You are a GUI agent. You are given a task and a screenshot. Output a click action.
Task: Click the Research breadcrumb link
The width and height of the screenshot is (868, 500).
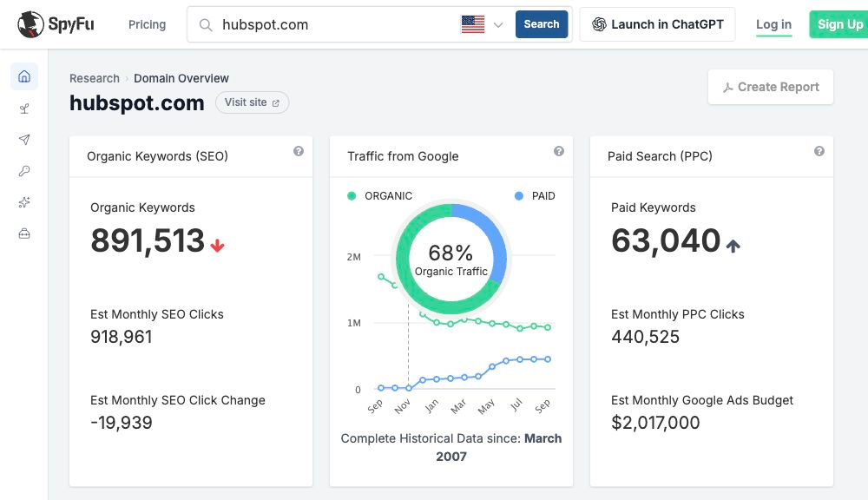tap(94, 79)
